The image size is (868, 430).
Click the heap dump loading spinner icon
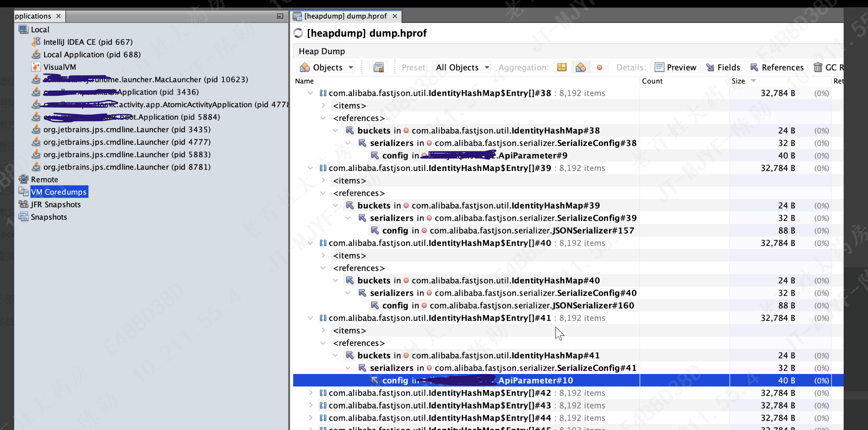coord(298,33)
